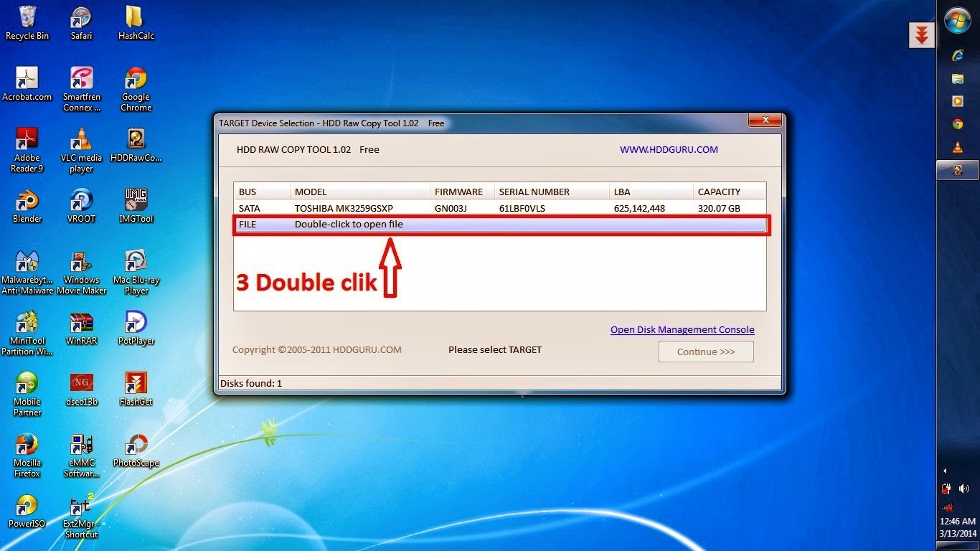Launch Malwarebytes Anti-Malware shortcut
This screenshot has width=980, height=551.
pos(27,272)
